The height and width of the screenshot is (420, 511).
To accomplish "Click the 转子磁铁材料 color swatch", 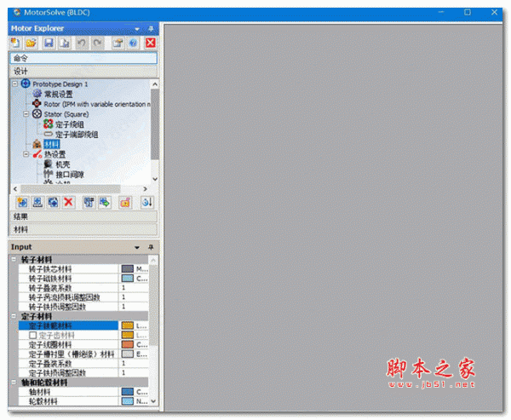I will coord(128,278).
